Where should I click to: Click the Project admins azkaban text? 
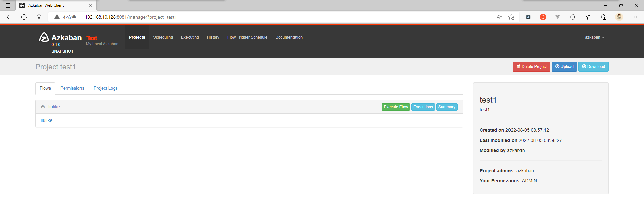tap(506, 171)
